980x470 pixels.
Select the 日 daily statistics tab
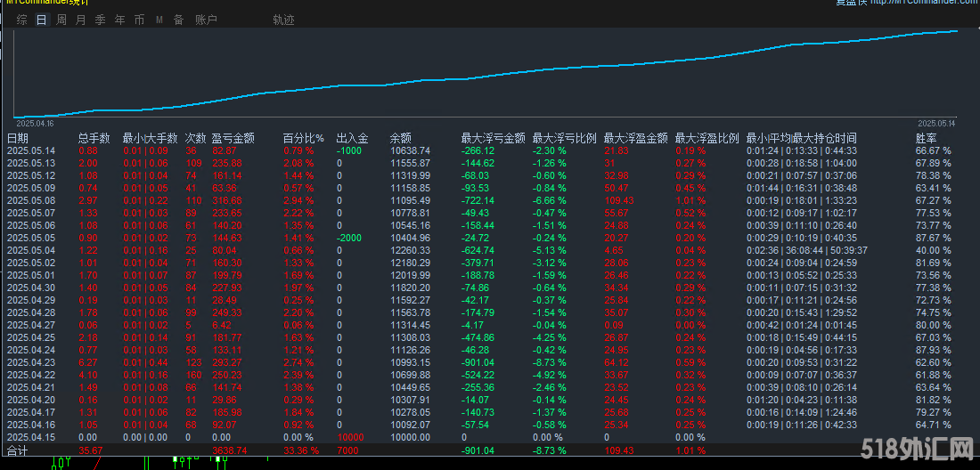tap(41, 20)
